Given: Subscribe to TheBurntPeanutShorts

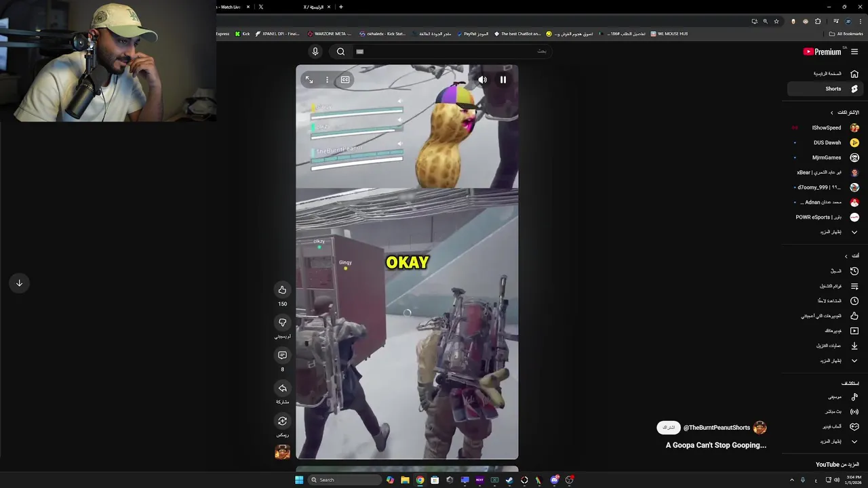Looking at the screenshot, I should click(669, 428).
